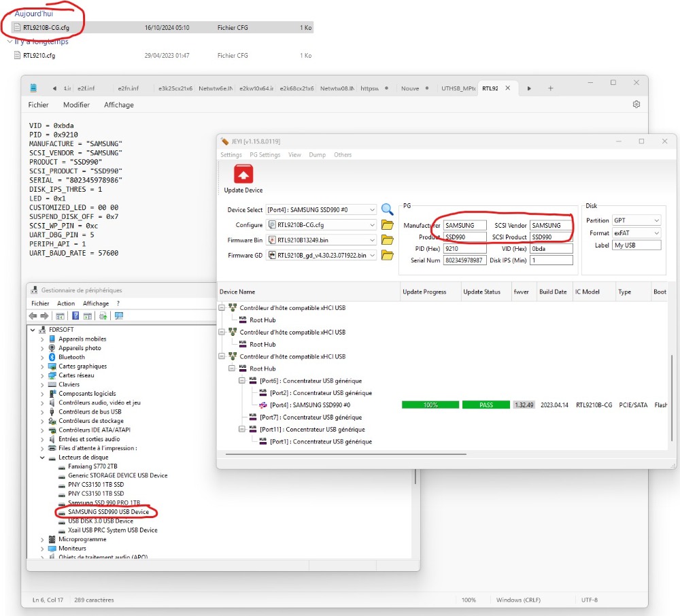Collapse the Lecteurs de disque category
This screenshot has width=680, height=616.
tap(43, 458)
